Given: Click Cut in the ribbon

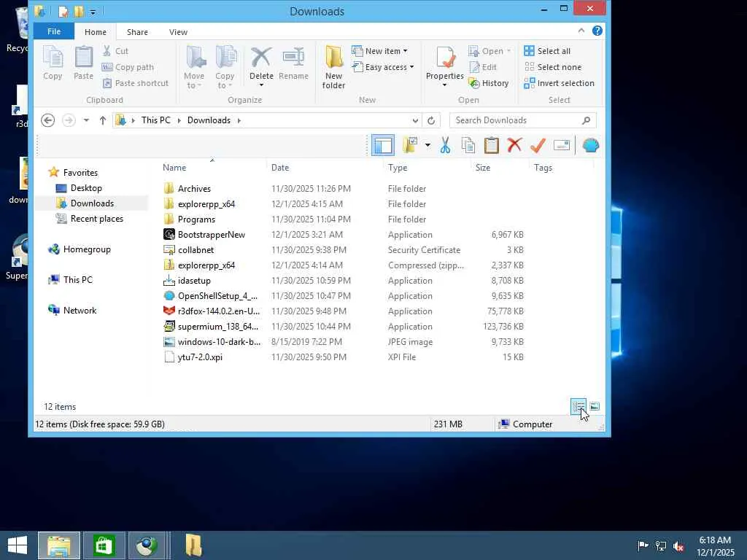Looking at the screenshot, I should coord(115,51).
